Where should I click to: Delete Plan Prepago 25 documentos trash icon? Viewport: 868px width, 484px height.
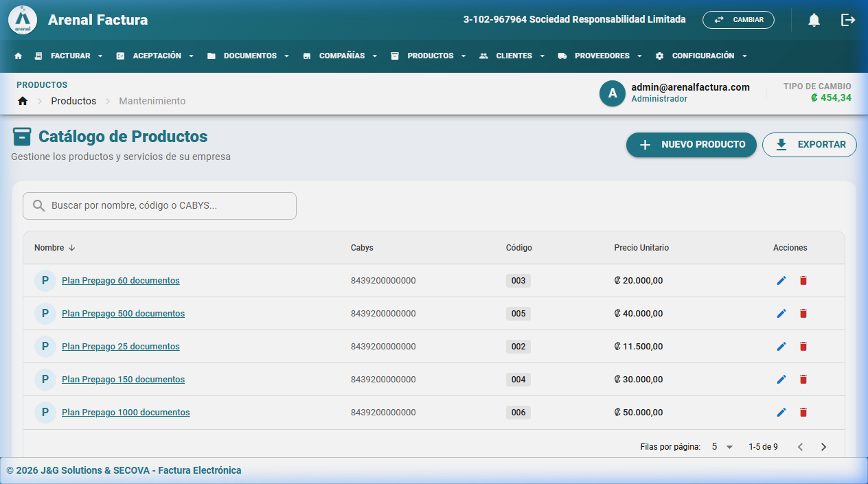pyautogui.click(x=803, y=347)
